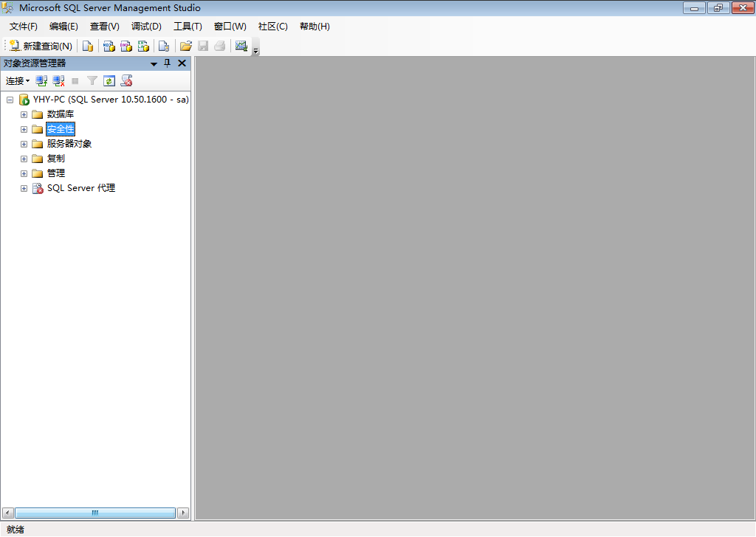Restore down the SSMS window
The width and height of the screenshot is (756, 537).
click(x=718, y=7)
